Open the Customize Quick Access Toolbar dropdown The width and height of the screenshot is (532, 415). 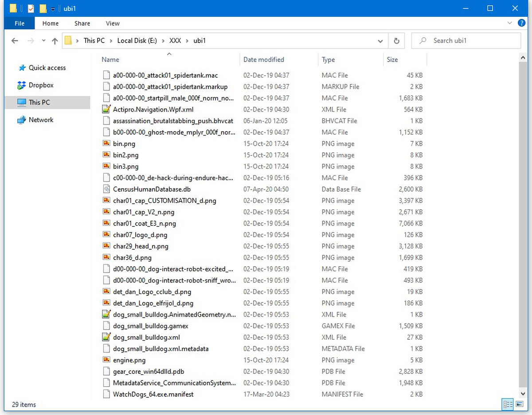pos(53,9)
